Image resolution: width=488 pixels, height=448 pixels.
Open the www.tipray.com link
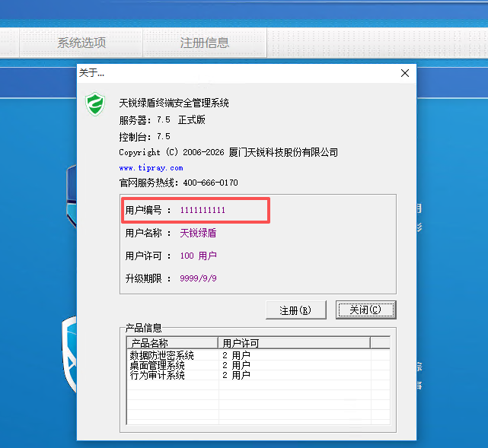pos(151,168)
